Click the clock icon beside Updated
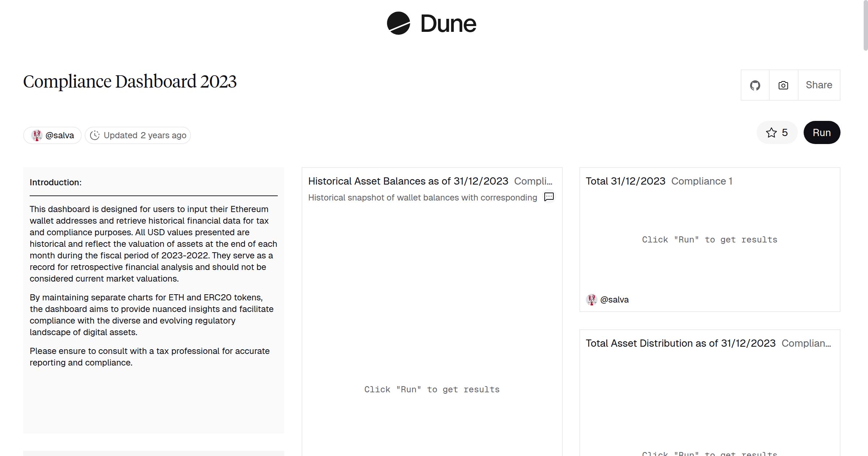Screen dimensions: 868x456 coord(95,135)
